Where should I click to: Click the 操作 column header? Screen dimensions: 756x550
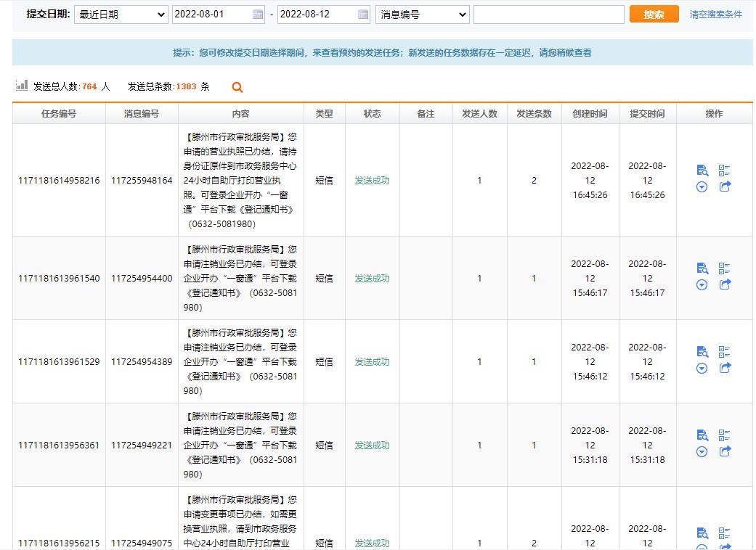714,114
